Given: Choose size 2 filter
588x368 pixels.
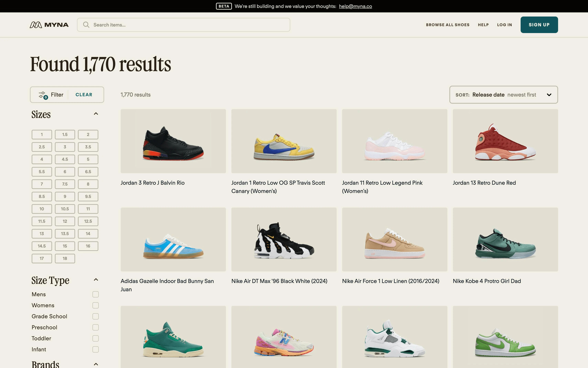Looking at the screenshot, I should coord(88,135).
